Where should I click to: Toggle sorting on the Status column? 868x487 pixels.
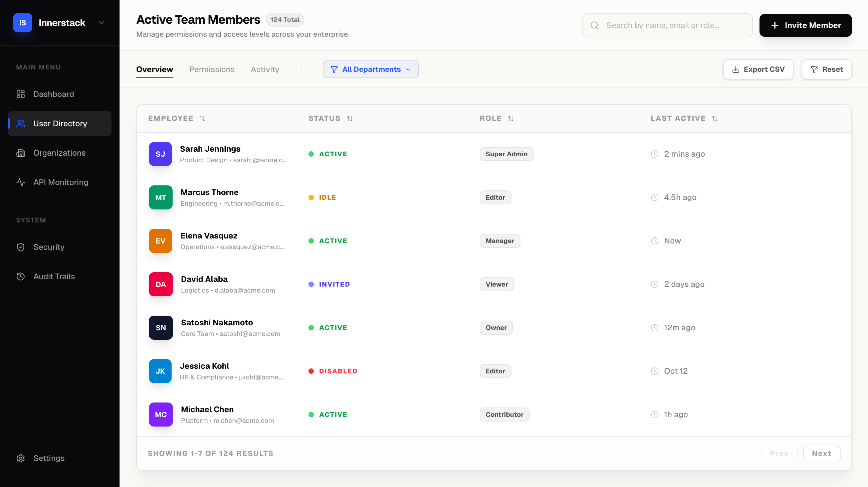click(350, 118)
